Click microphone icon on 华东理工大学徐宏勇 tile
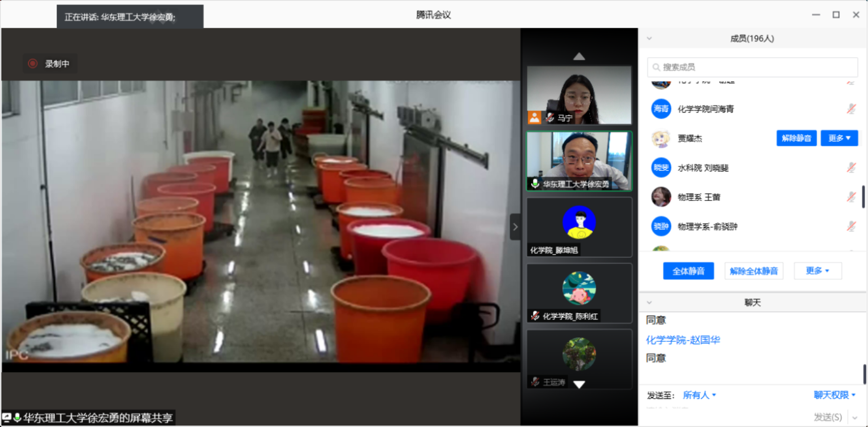The image size is (868, 427). [535, 184]
